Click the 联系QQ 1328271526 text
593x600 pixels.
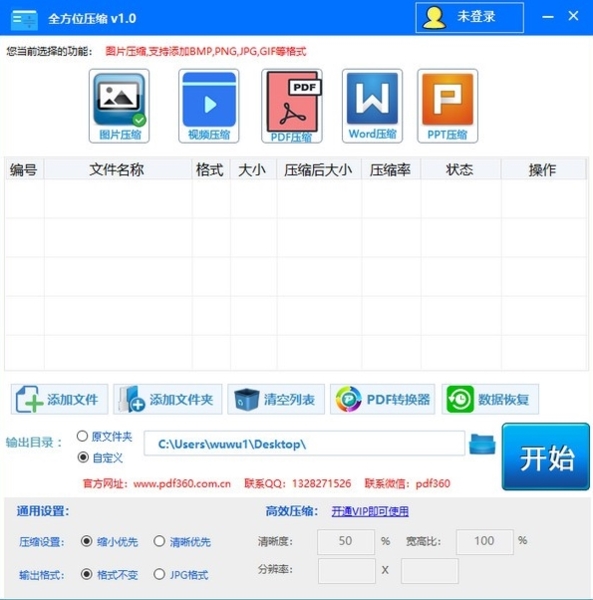click(x=298, y=484)
